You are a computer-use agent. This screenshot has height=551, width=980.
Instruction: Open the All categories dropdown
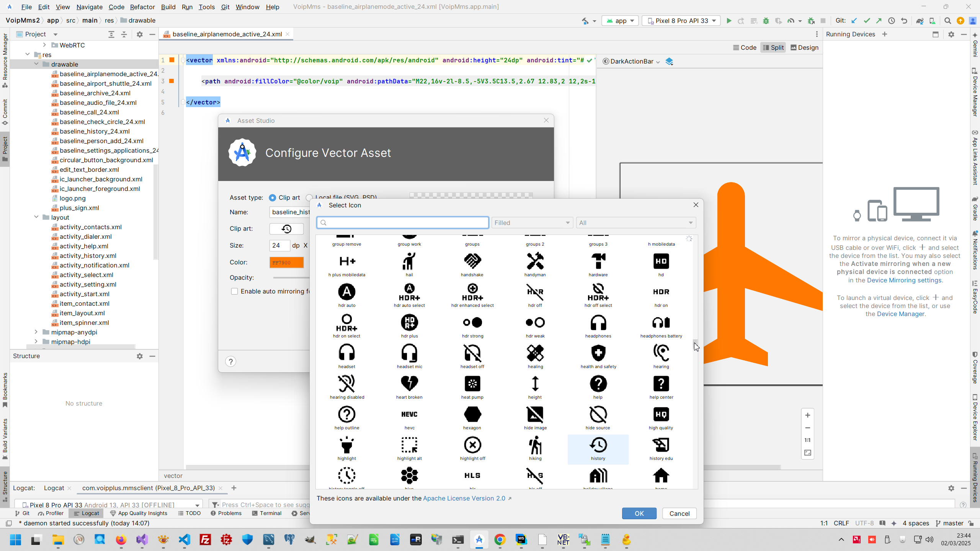(x=636, y=223)
